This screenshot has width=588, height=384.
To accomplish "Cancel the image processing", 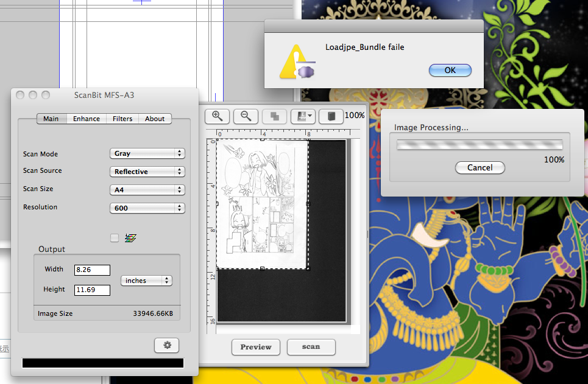I will click(x=480, y=167).
